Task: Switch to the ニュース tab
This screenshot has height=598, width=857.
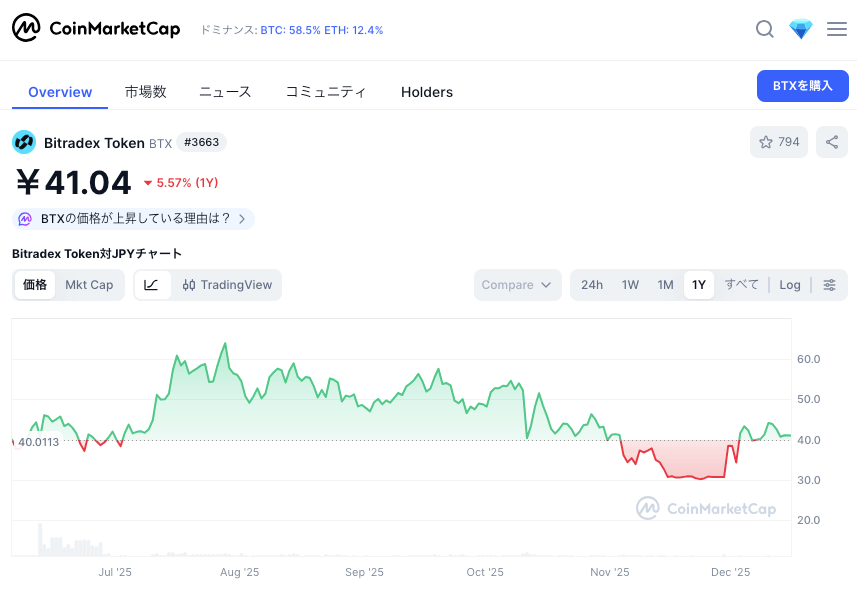Action: (x=225, y=92)
